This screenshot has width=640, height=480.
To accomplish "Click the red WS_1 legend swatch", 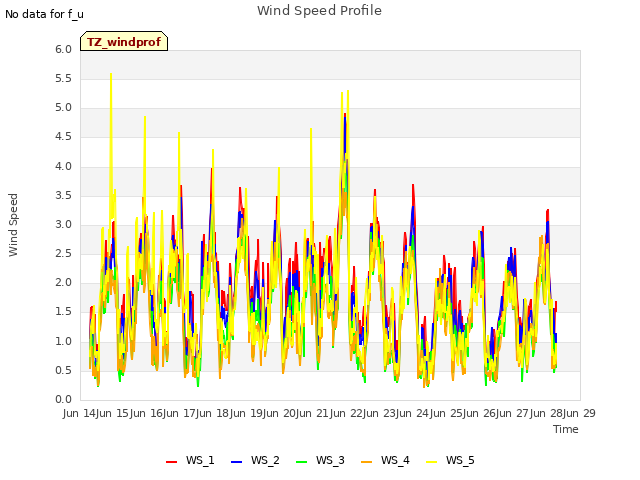I will tap(171, 462).
